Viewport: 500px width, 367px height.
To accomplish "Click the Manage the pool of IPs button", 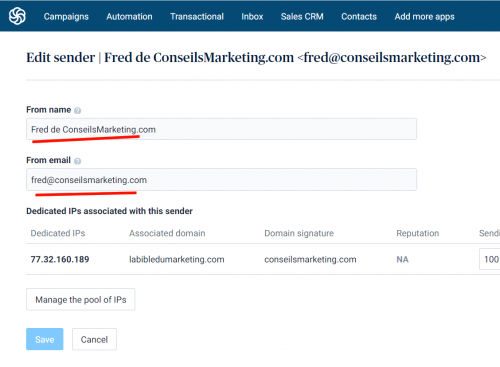I will point(81,299).
